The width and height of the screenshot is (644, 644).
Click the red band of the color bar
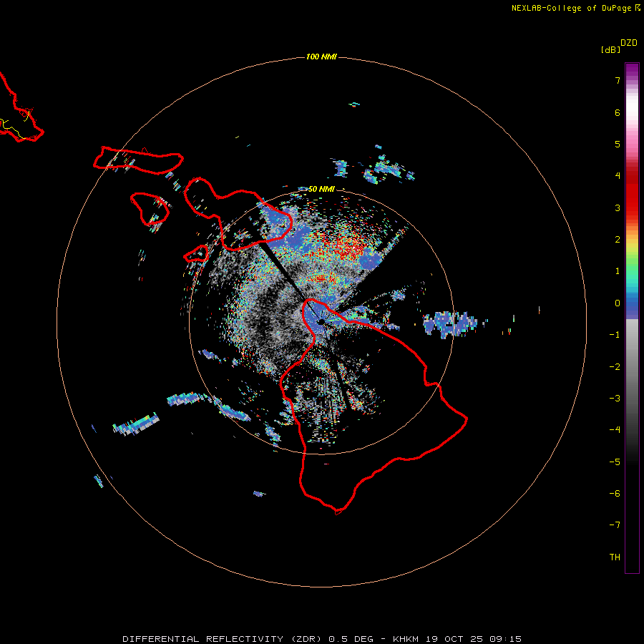632,193
